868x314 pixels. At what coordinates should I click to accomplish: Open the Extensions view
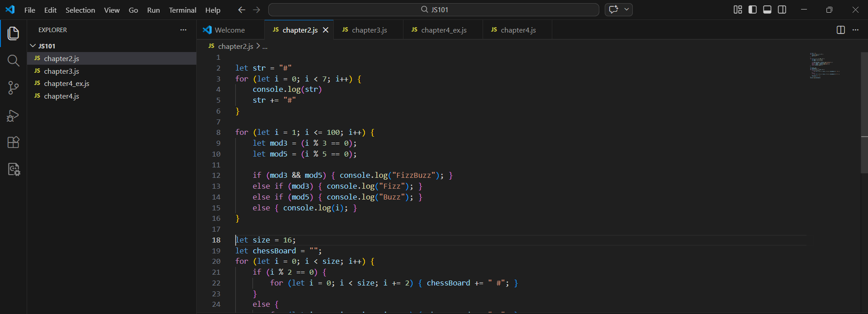(x=13, y=143)
